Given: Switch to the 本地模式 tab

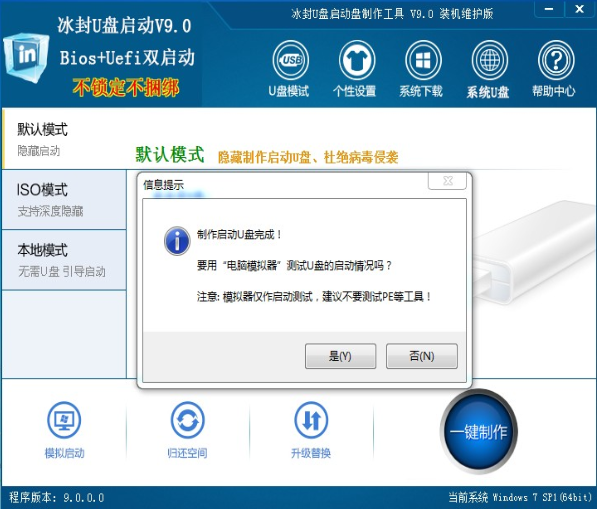Looking at the screenshot, I should 64,260.
